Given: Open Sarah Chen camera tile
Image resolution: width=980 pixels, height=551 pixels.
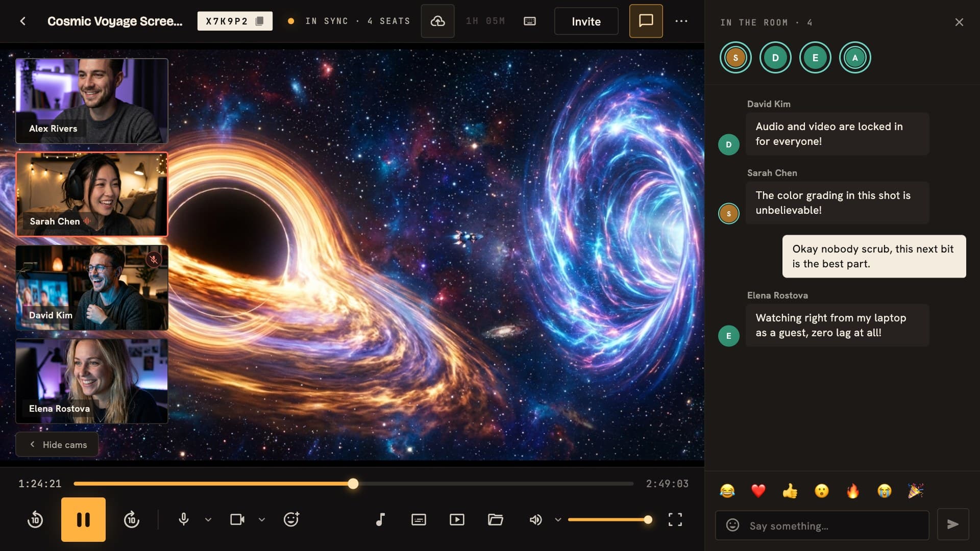Looking at the screenshot, I should tap(92, 194).
